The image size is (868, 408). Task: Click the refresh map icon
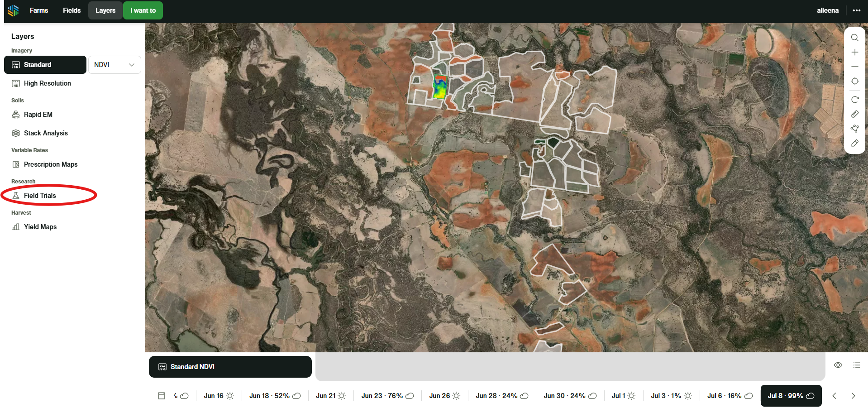click(854, 100)
